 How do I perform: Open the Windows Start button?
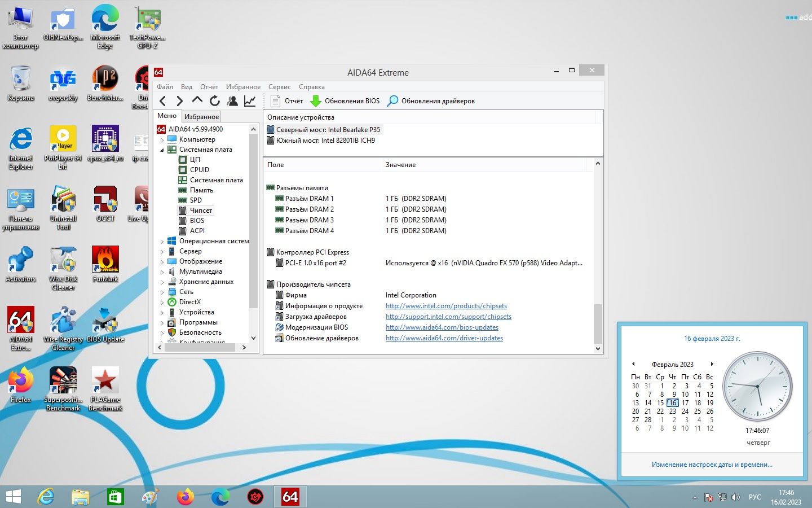coord(13,497)
